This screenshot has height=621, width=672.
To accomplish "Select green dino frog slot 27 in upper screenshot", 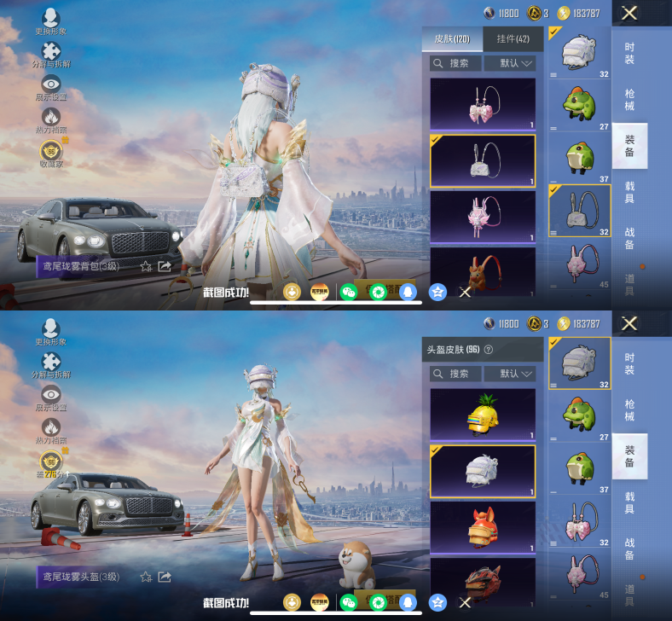I will (579, 106).
